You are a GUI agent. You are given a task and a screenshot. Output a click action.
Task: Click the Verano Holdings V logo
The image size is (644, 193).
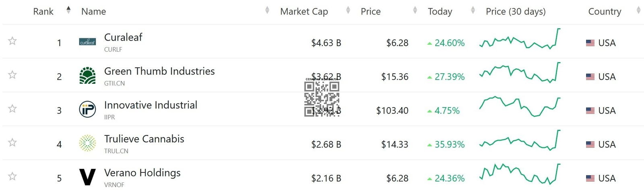click(87, 177)
